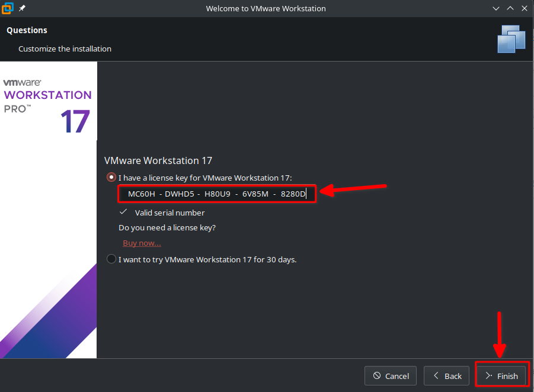Click the stacked windows icon in header
The image size is (534, 392).
(511, 39)
